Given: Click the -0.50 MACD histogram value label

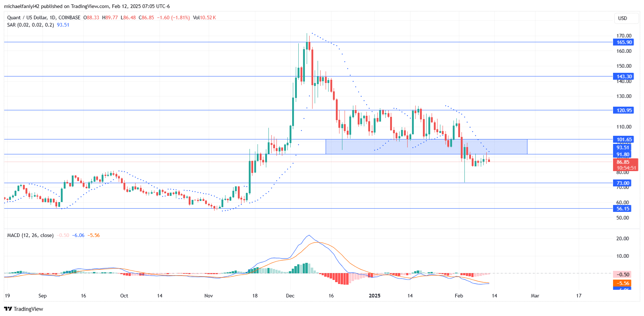Looking at the screenshot, I should (623, 274).
